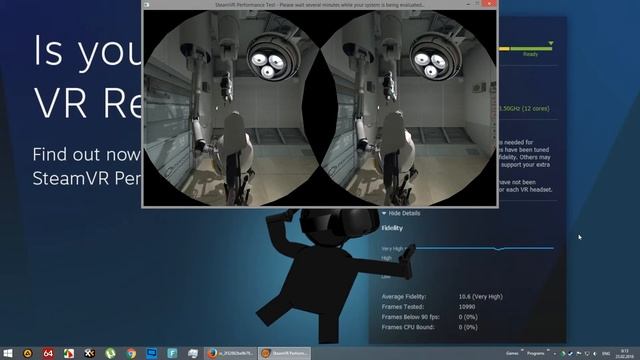Viewport: 640px width, 360px height.
Task: Click the Average Fidelity value 10.6 (Very High)
Action: 480,297
